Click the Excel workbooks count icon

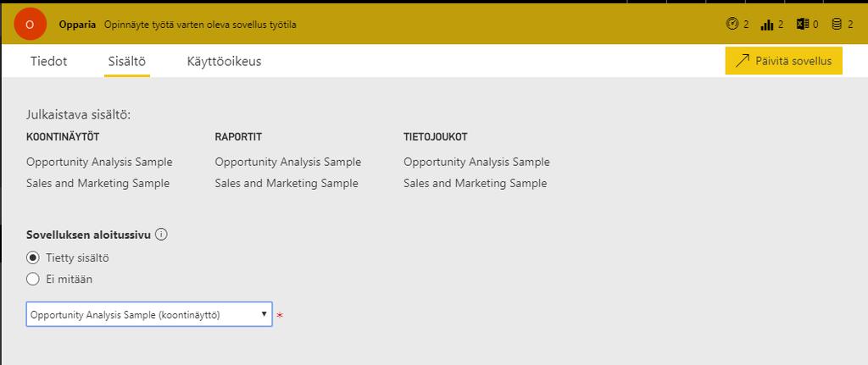tap(803, 25)
